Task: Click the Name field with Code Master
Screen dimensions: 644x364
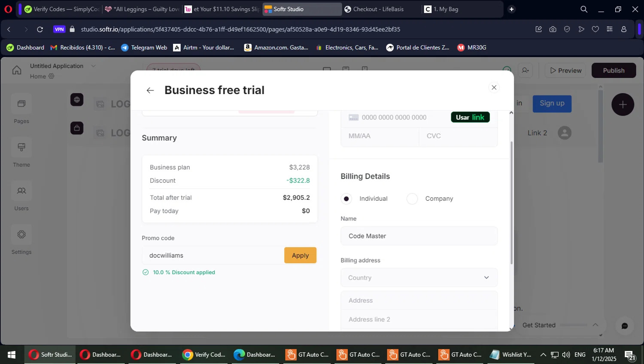Action: pos(419,236)
